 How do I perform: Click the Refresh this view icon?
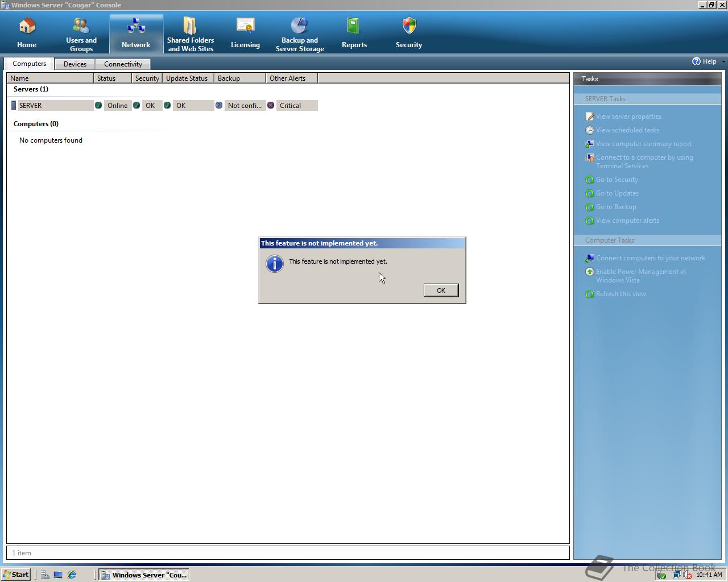(x=590, y=294)
